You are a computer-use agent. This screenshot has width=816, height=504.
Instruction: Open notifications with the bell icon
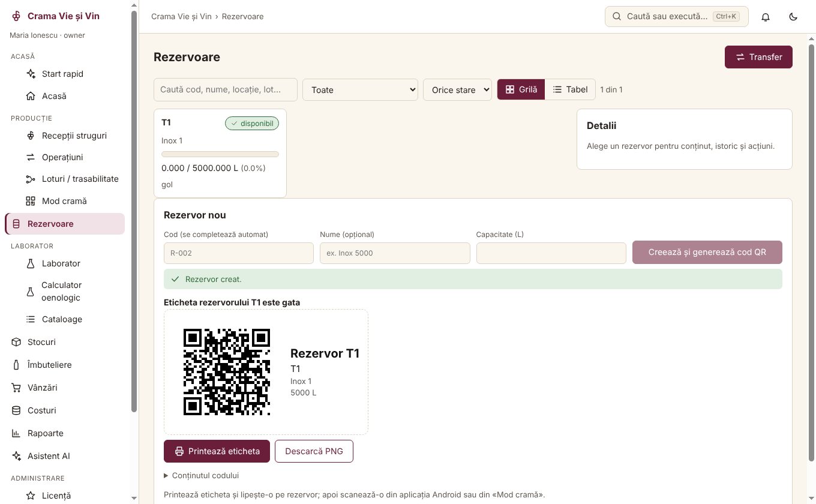coord(766,17)
